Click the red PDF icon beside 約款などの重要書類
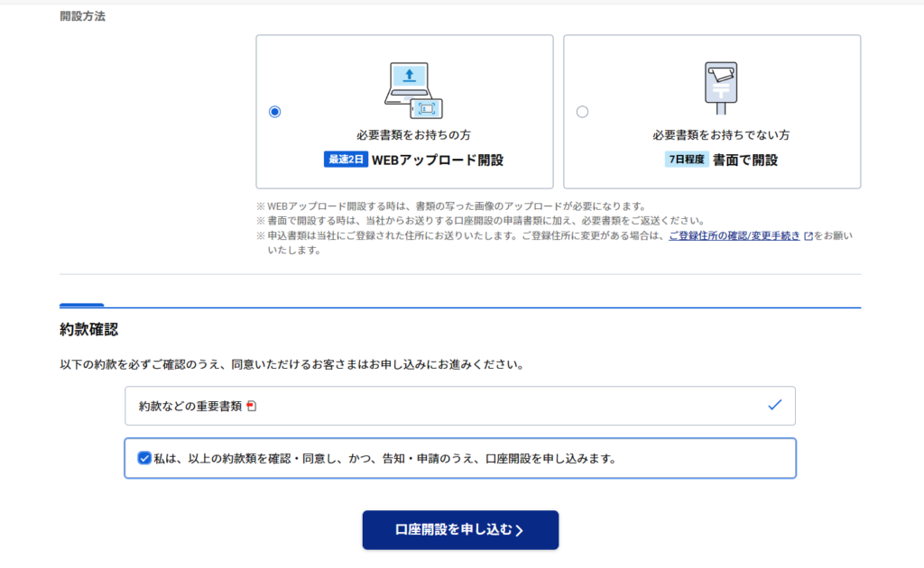Image resolution: width=924 pixels, height=568 pixels. (251, 407)
